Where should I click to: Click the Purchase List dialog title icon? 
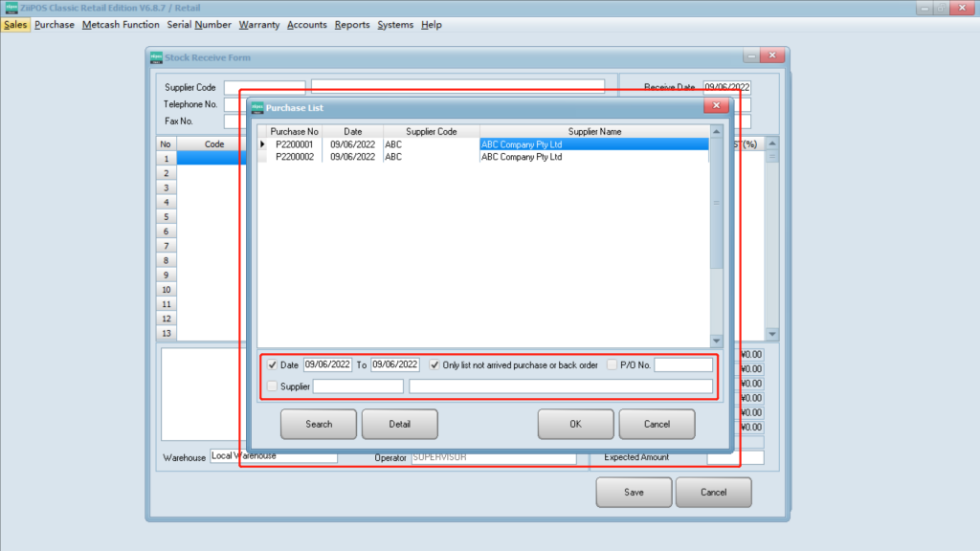(x=256, y=108)
